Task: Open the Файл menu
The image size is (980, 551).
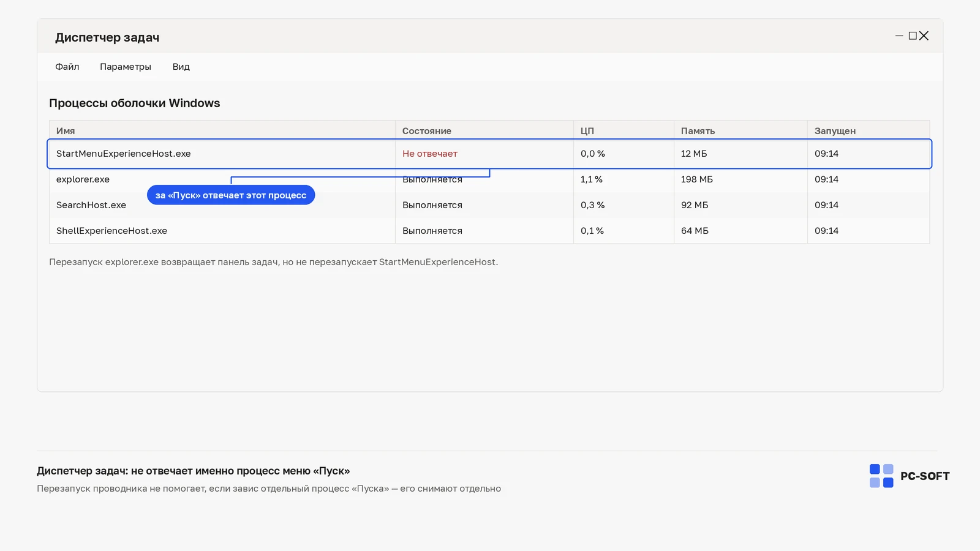Action: [x=67, y=67]
